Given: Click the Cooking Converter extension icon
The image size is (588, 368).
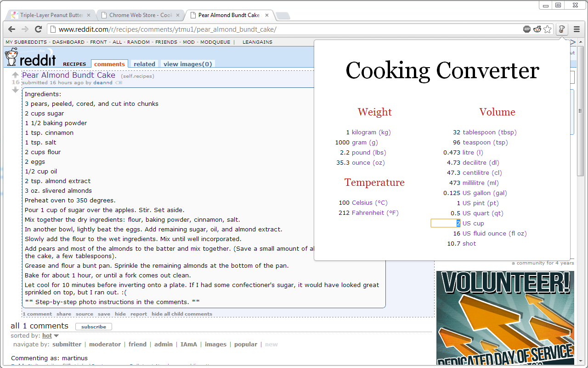Looking at the screenshot, I should click(x=561, y=29).
